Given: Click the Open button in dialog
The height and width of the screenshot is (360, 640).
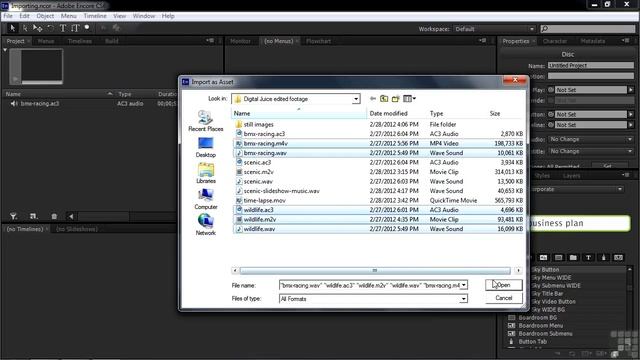Looking at the screenshot, I should point(504,285).
